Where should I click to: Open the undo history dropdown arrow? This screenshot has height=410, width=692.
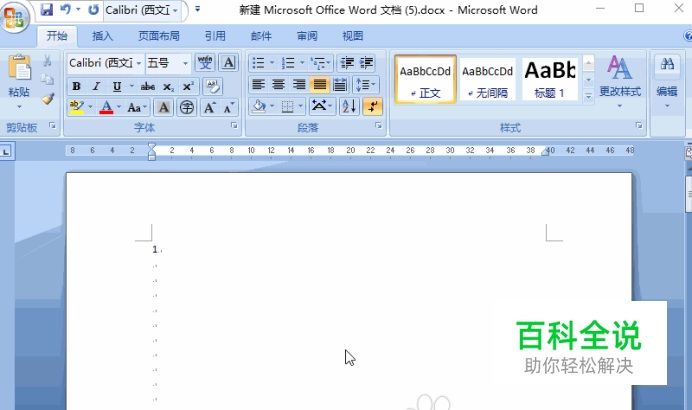click(x=79, y=10)
